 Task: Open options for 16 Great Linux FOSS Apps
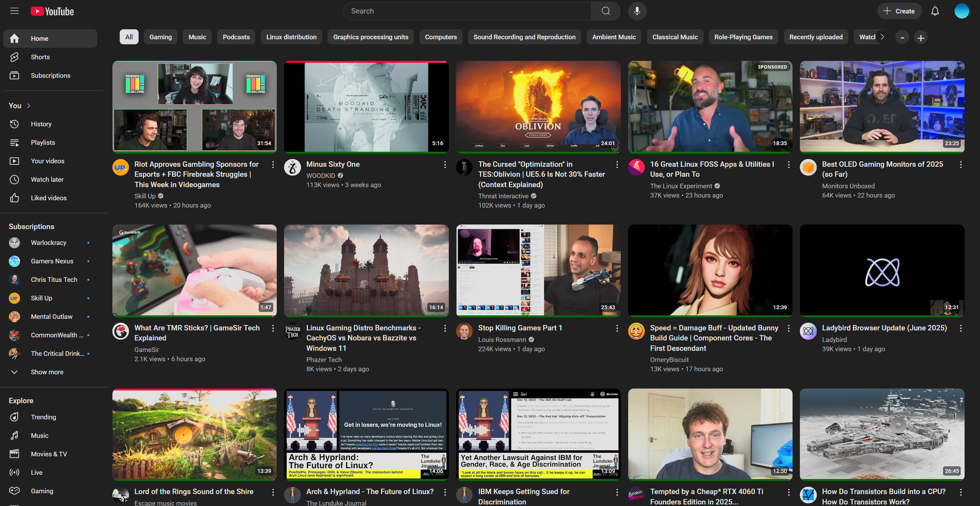tap(789, 164)
